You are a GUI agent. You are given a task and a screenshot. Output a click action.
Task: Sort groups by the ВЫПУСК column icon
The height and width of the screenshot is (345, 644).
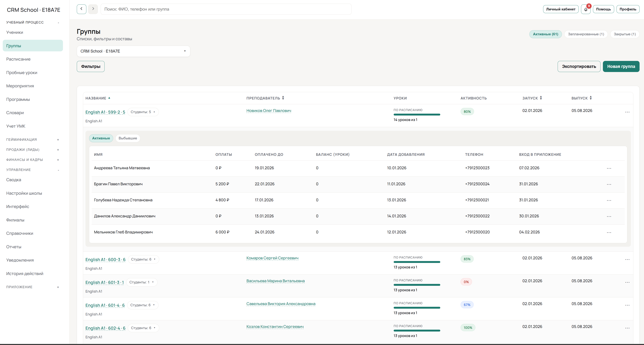pos(590,98)
